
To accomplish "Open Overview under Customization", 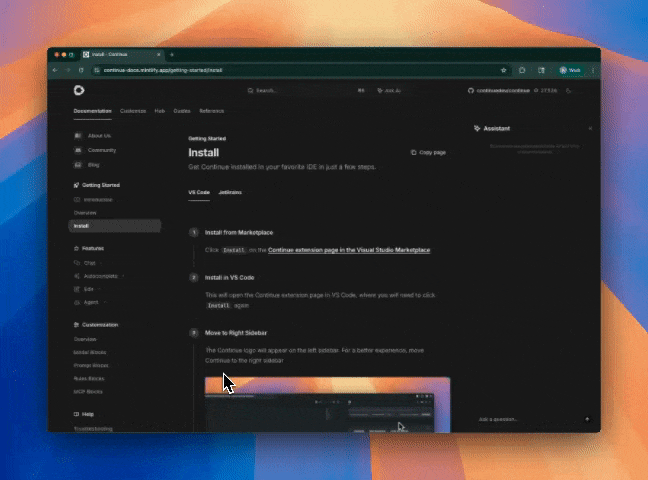I will click(x=85, y=339).
